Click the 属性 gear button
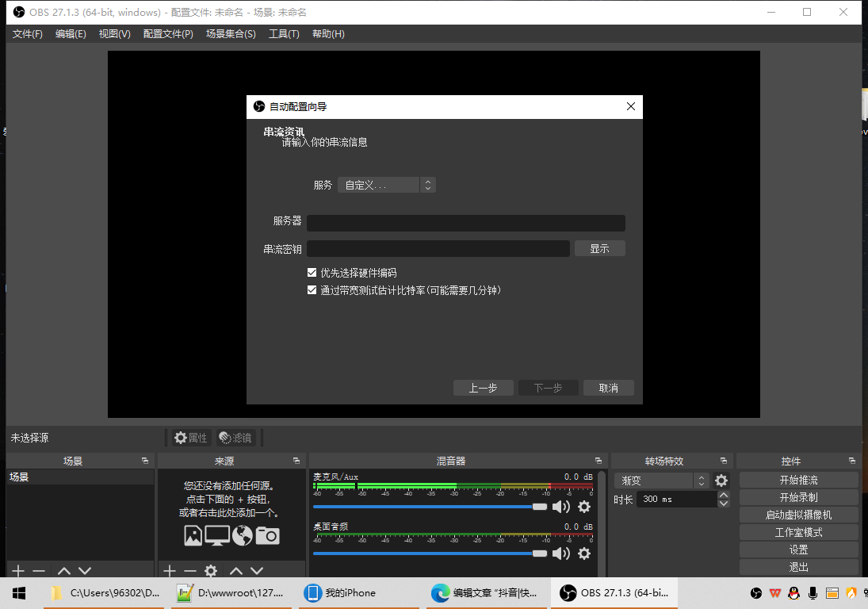Screen dimensions: 868x609 [x=190, y=438]
